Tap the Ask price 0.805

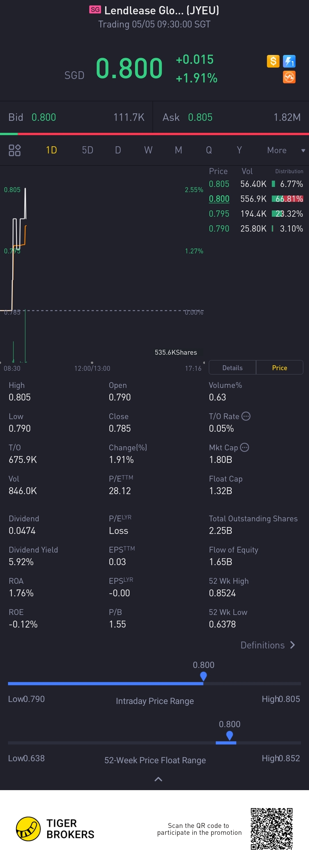[200, 117]
